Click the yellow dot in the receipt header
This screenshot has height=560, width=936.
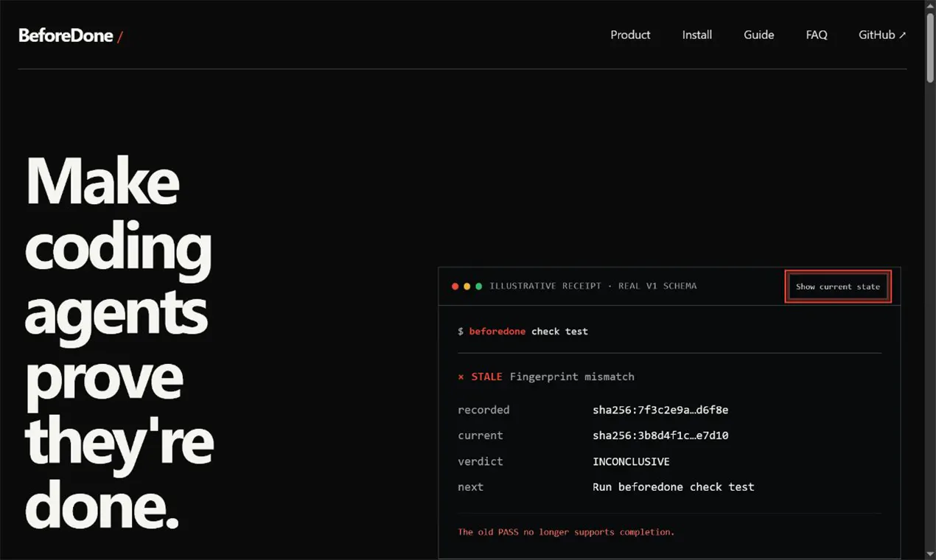click(467, 286)
